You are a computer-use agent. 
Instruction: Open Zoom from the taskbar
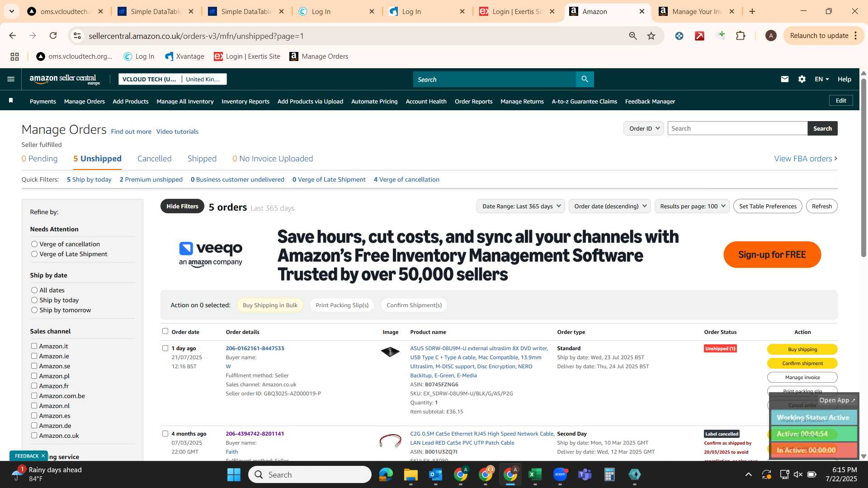click(560, 474)
